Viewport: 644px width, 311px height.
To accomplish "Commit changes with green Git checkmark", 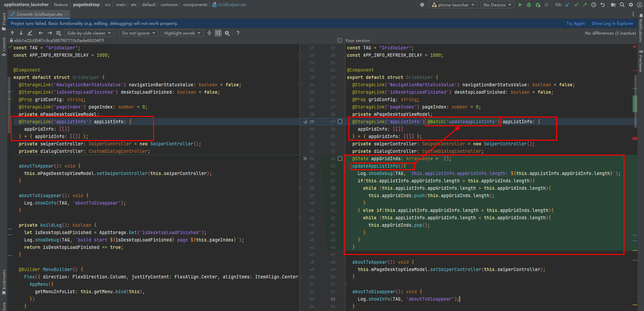I will click(576, 5).
